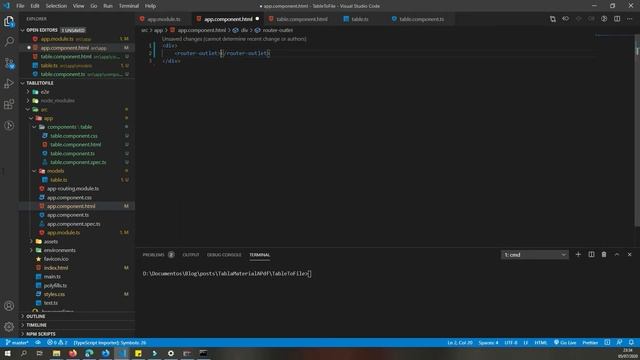The width and height of the screenshot is (640, 360).
Task: Open the Terminal menu
Action: (x=129, y=6)
